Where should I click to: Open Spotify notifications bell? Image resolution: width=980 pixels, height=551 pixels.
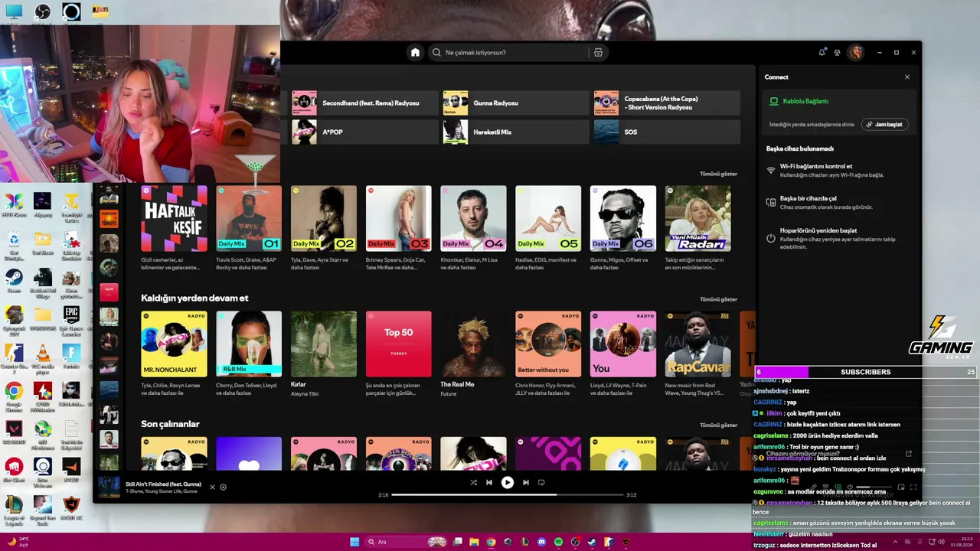(x=822, y=53)
